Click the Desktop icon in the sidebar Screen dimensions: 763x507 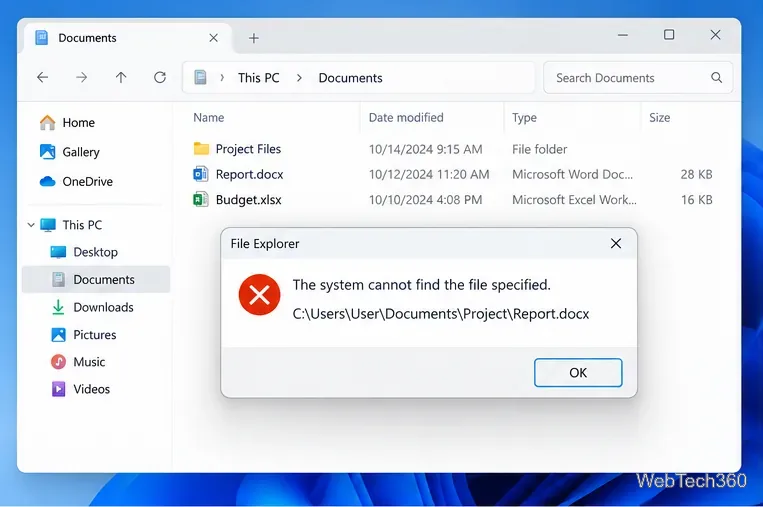(x=58, y=252)
